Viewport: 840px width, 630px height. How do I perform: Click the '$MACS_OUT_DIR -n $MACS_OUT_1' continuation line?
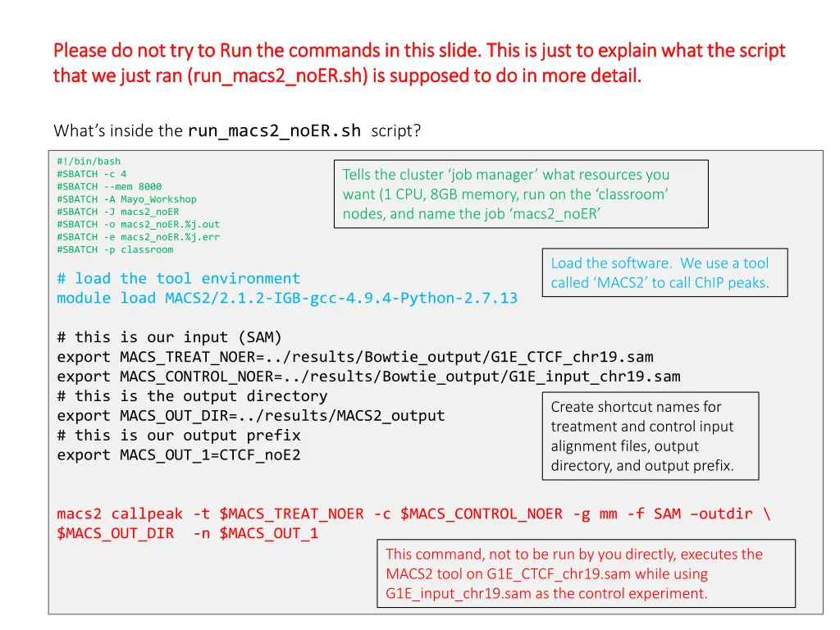pos(187,534)
